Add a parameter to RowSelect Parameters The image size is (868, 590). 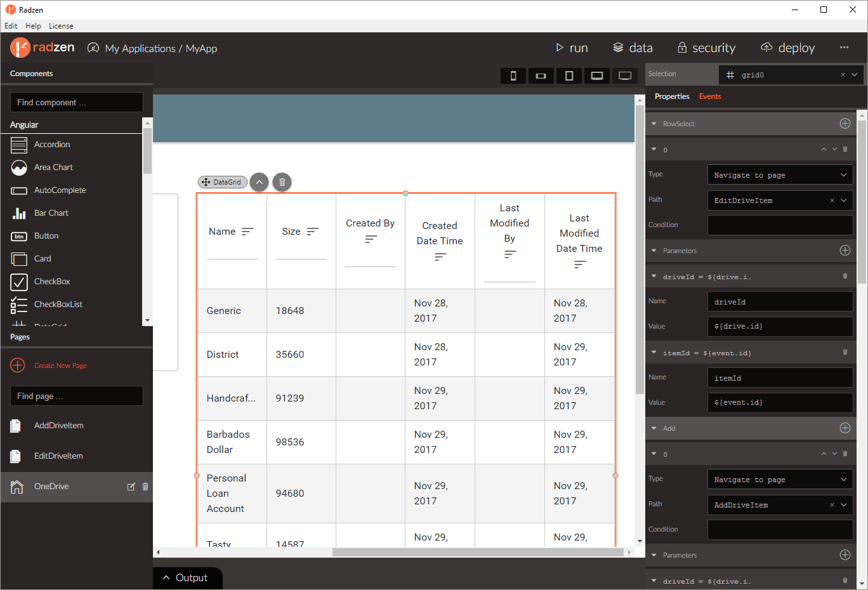pos(845,251)
